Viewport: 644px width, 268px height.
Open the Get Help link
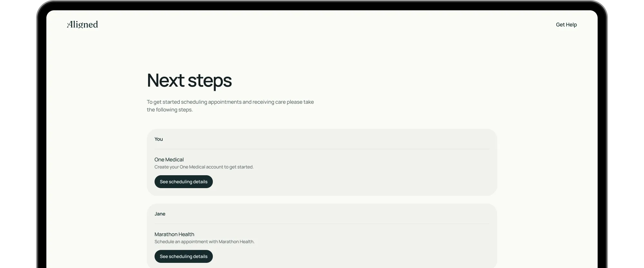pos(566,24)
